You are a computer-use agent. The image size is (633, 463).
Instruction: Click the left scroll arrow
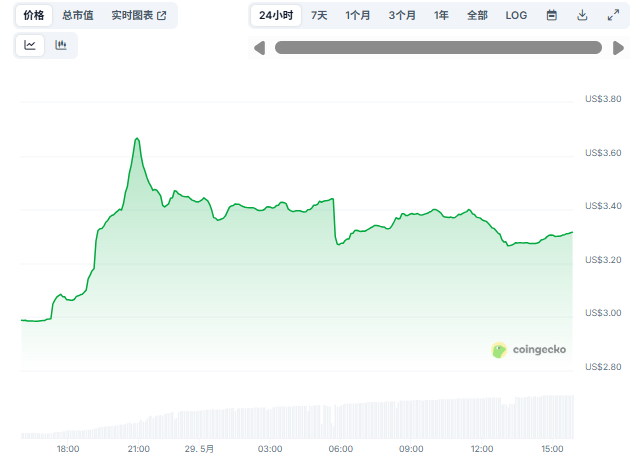pyautogui.click(x=259, y=48)
